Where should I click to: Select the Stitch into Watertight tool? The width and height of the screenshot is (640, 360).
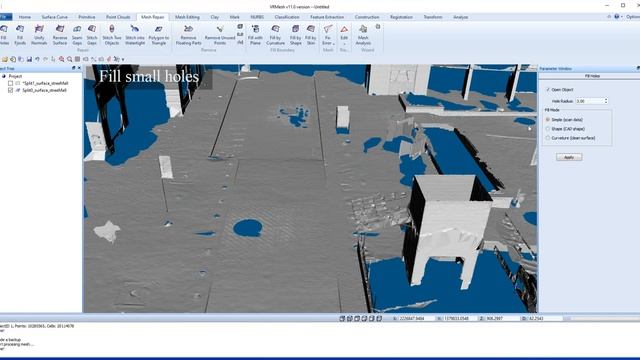coord(135,35)
